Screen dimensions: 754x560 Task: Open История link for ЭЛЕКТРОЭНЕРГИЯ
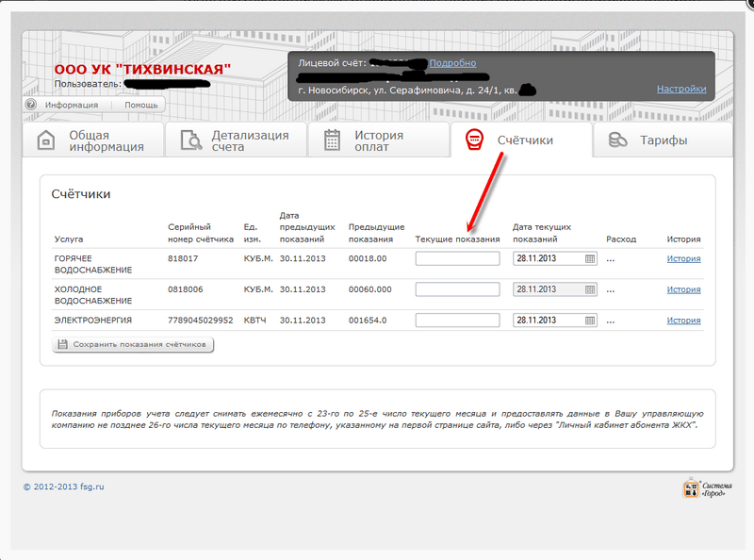683,321
